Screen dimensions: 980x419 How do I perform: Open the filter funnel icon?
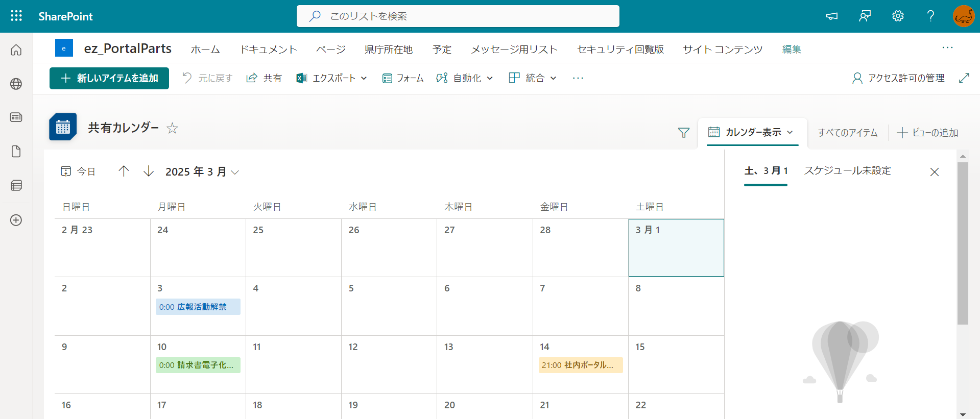[x=683, y=133]
